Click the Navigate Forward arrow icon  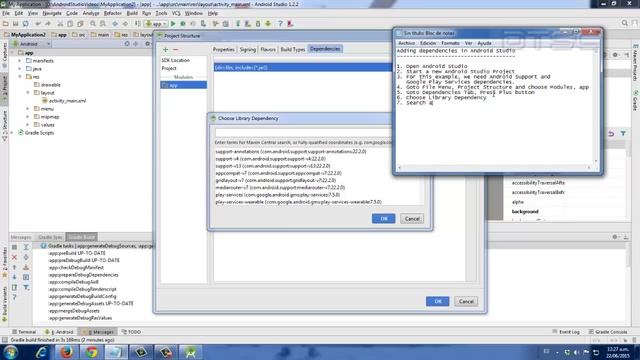click(125, 24)
